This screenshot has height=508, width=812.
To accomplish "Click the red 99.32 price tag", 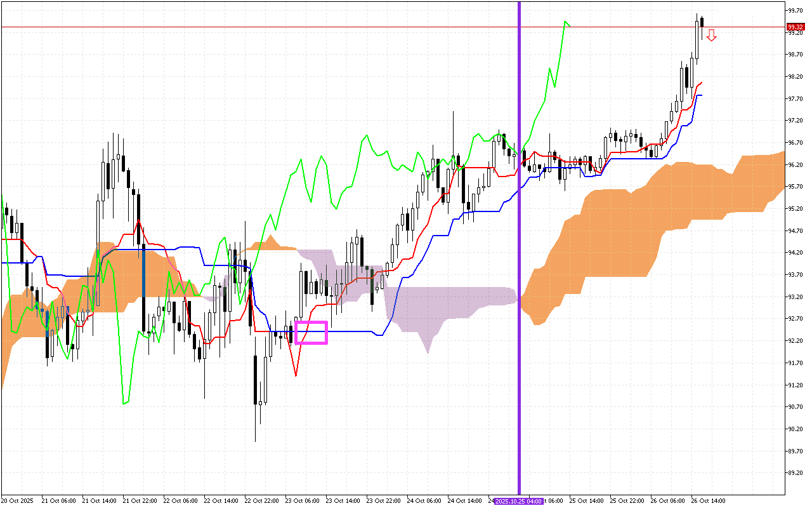I will point(795,27).
